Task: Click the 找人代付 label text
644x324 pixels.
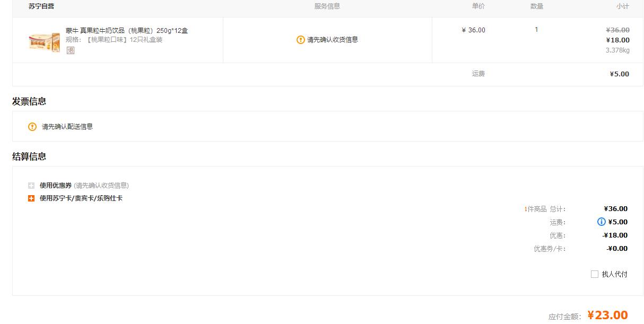Action: click(614, 274)
